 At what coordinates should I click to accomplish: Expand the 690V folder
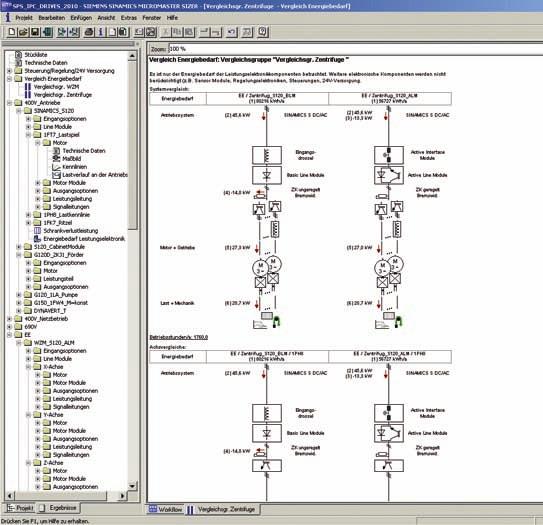9,327
